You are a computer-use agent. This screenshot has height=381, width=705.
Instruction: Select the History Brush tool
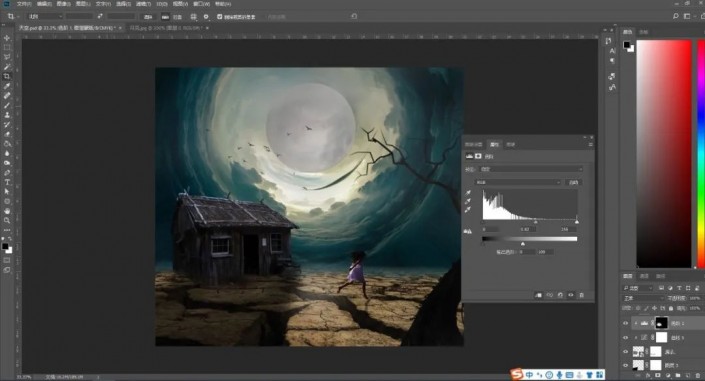click(x=7, y=125)
